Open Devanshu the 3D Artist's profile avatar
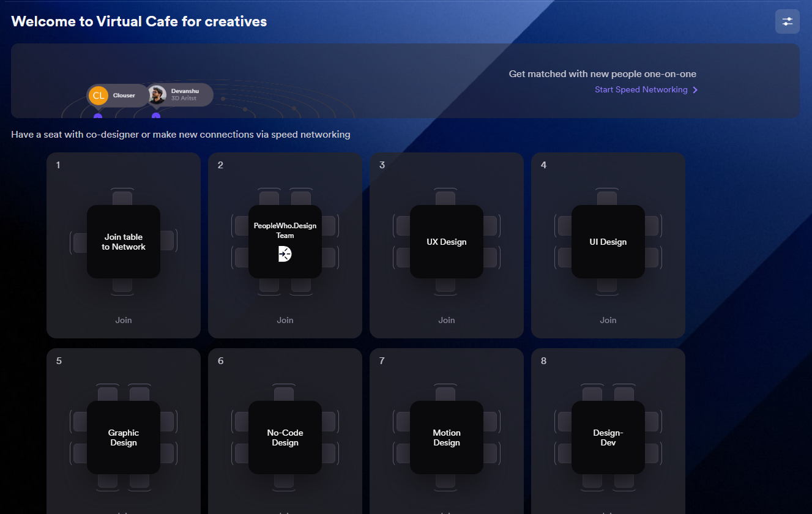812x514 pixels. coord(157,94)
